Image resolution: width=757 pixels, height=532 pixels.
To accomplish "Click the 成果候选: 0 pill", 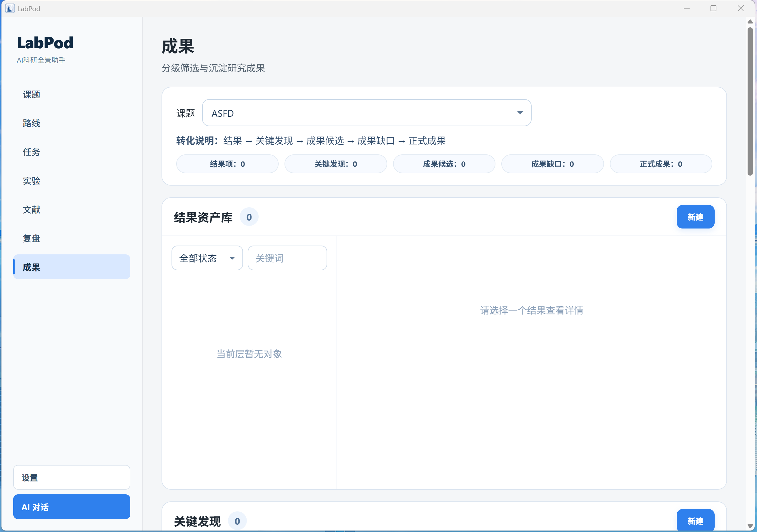I will pyautogui.click(x=444, y=164).
